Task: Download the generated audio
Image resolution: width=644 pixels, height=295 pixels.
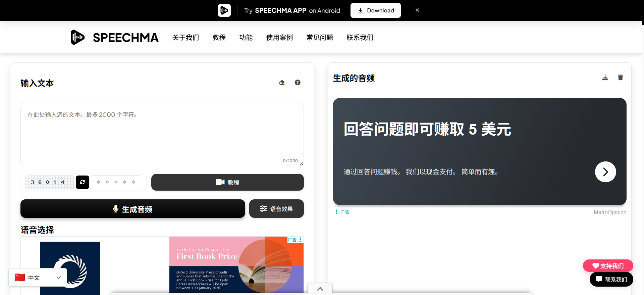Action: tap(605, 78)
